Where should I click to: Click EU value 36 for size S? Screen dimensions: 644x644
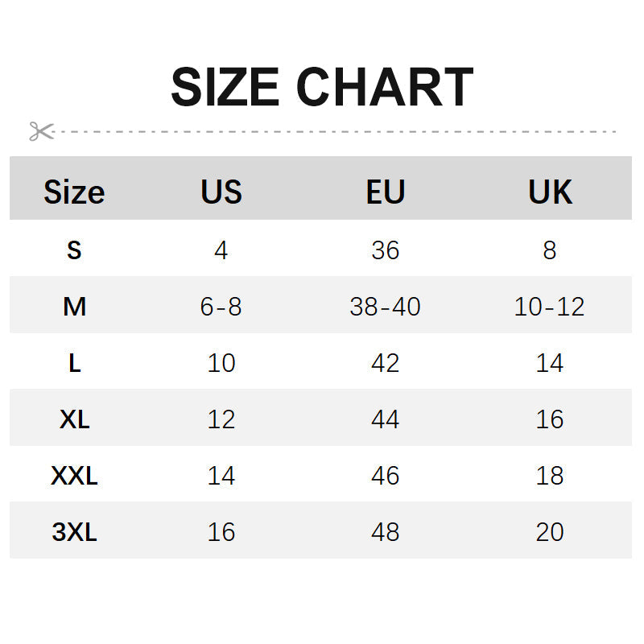point(385,250)
